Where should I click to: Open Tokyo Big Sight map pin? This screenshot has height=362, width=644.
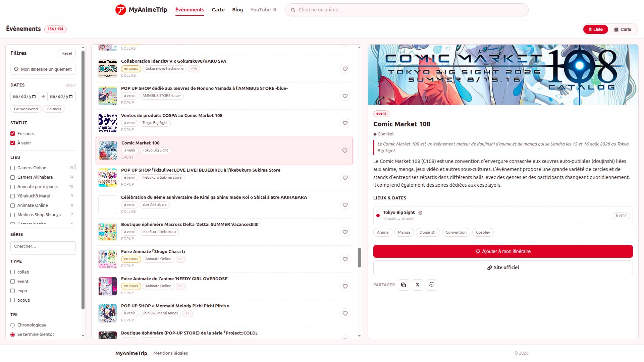pyautogui.click(x=420, y=213)
